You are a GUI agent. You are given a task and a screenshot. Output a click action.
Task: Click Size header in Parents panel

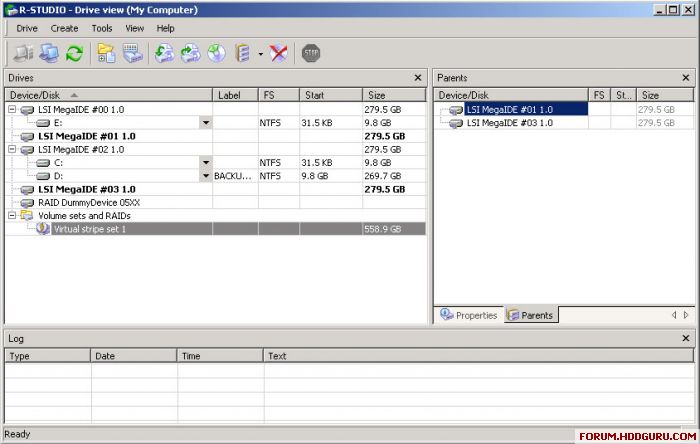[x=665, y=95]
